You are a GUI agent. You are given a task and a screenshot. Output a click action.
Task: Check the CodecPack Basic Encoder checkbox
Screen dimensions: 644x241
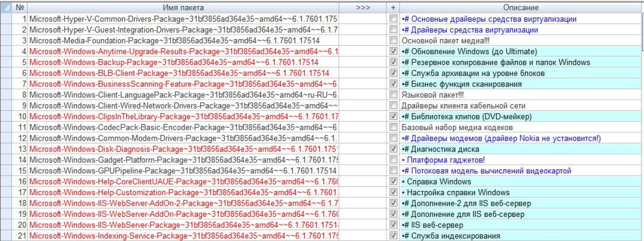pos(393,127)
